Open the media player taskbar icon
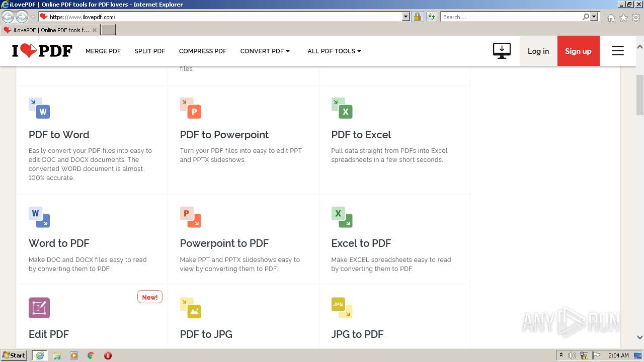 point(74,355)
